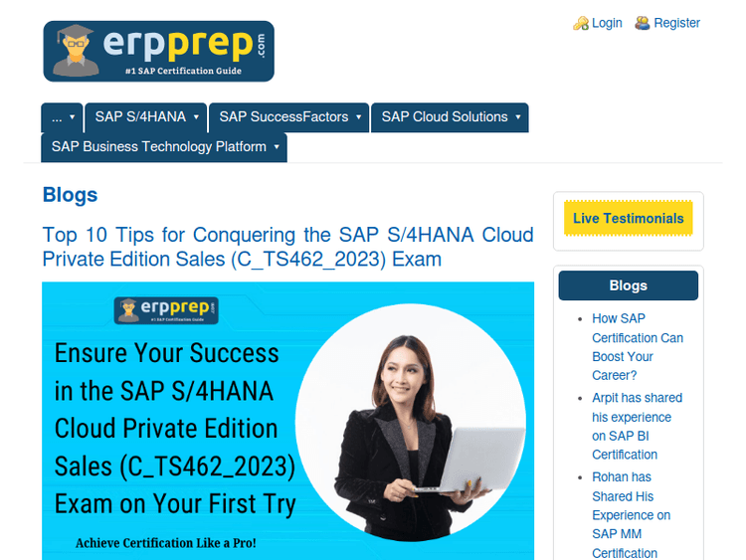Viewport: 746px width, 560px height.
Task: Click the Login key icon
Action: [581, 23]
